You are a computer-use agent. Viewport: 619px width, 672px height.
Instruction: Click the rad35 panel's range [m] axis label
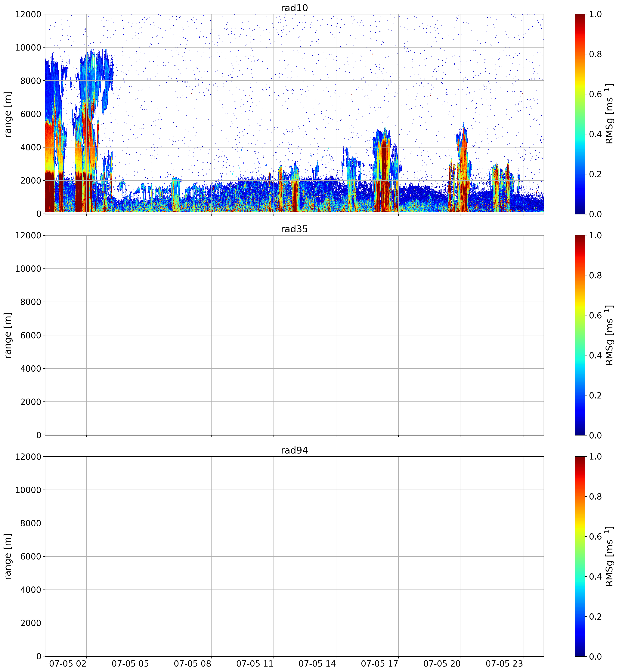click(8, 335)
